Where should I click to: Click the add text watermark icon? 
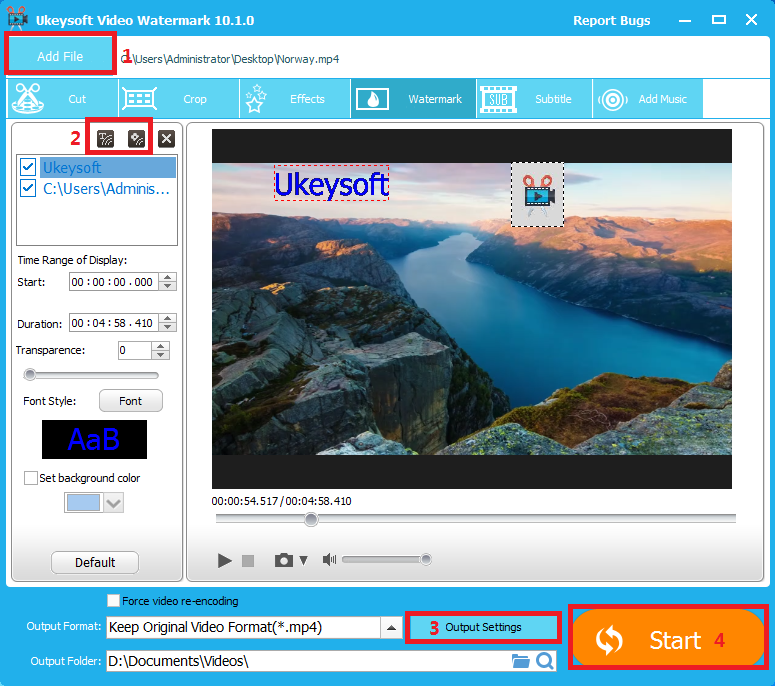click(105, 139)
